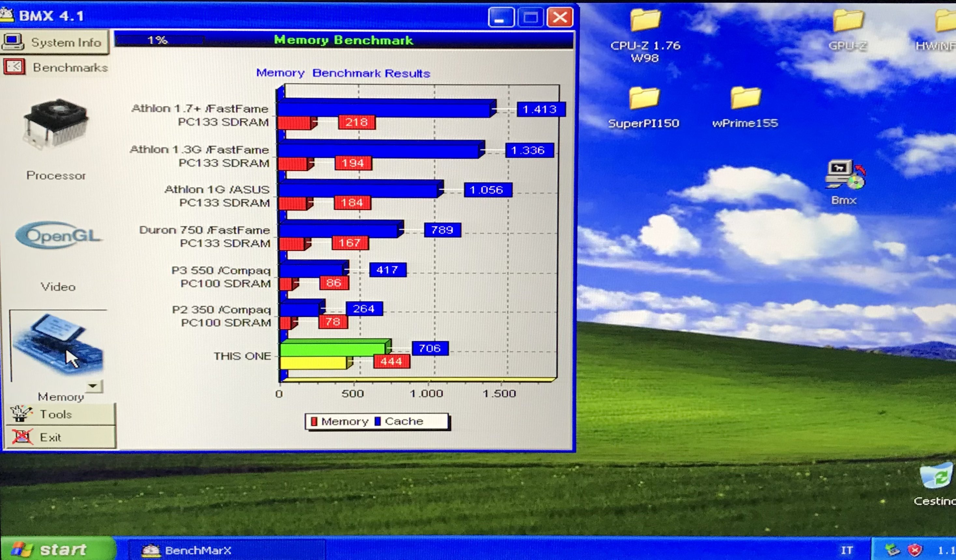Open the CPU-Z 1.76 W98 folder
Screen dimensions: 956x560
pyautogui.click(x=645, y=21)
